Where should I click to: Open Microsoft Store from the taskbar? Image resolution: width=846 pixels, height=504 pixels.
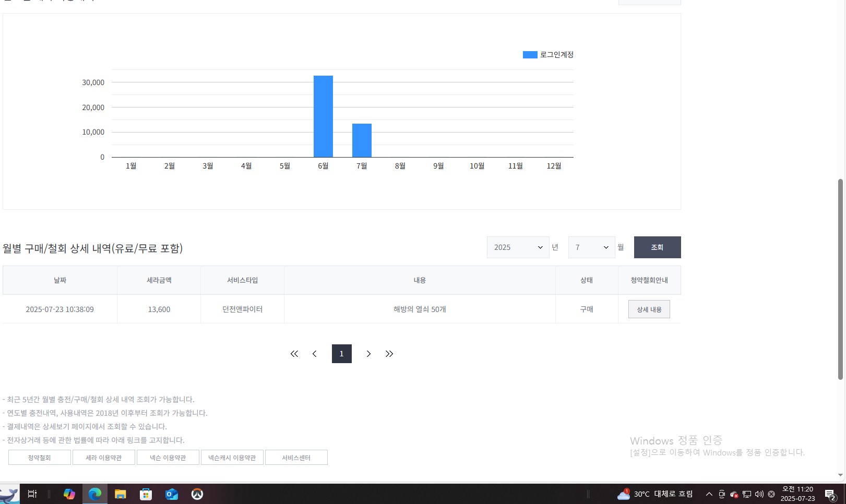click(x=146, y=494)
